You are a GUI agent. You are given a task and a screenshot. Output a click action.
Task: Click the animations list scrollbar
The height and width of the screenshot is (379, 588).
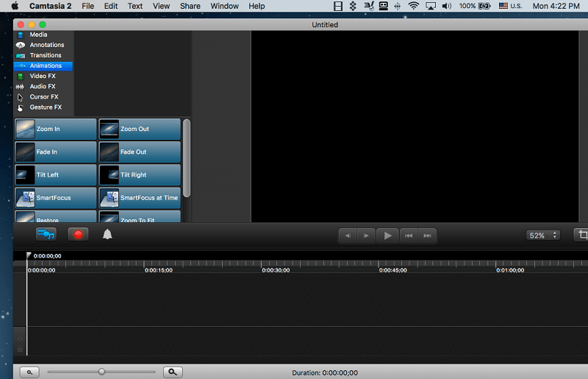(187, 158)
